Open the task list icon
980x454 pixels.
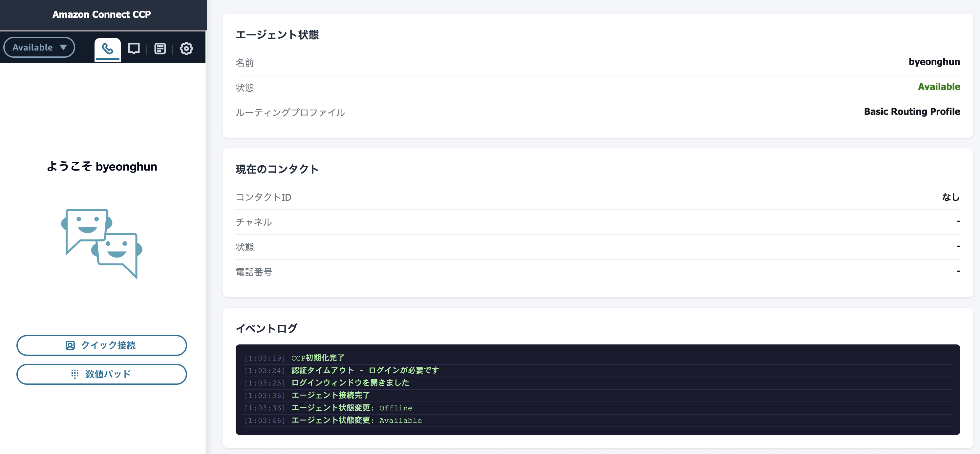[x=160, y=48]
